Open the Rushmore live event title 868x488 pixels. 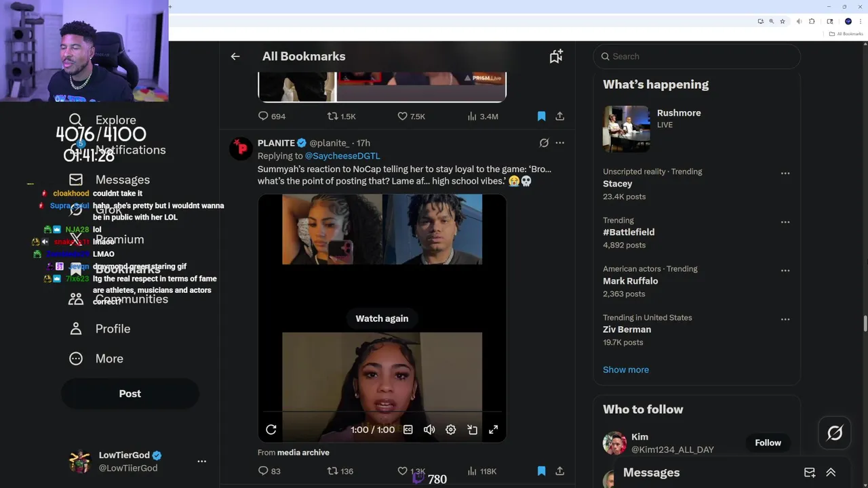[x=679, y=113]
